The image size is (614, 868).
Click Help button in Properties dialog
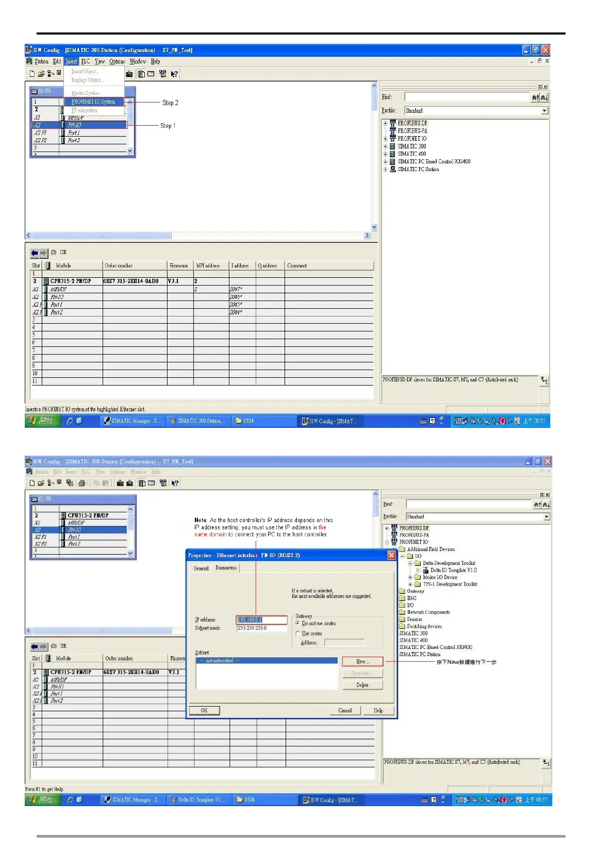click(378, 710)
